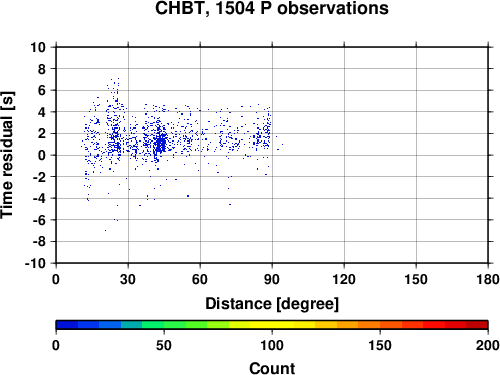Click the y-axis tick label -6
The height and width of the screenshot is (375, 500).
[x=39, y=220]
